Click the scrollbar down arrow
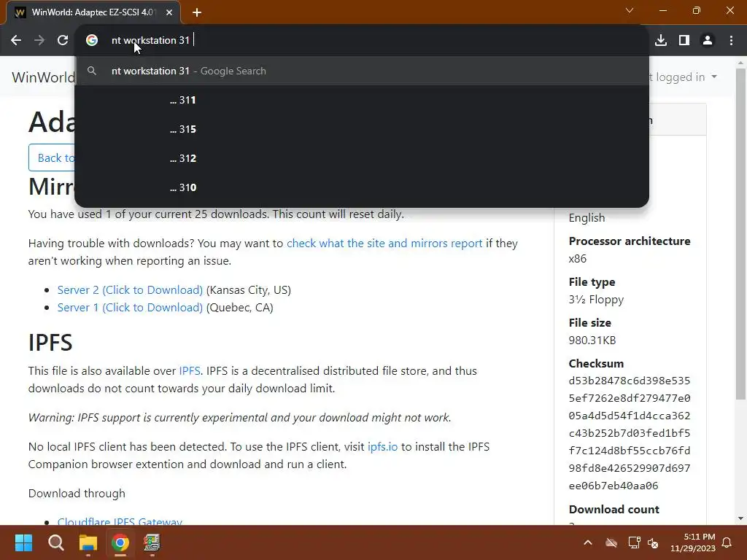Viewport: 747px width, 560px height. 740,518
